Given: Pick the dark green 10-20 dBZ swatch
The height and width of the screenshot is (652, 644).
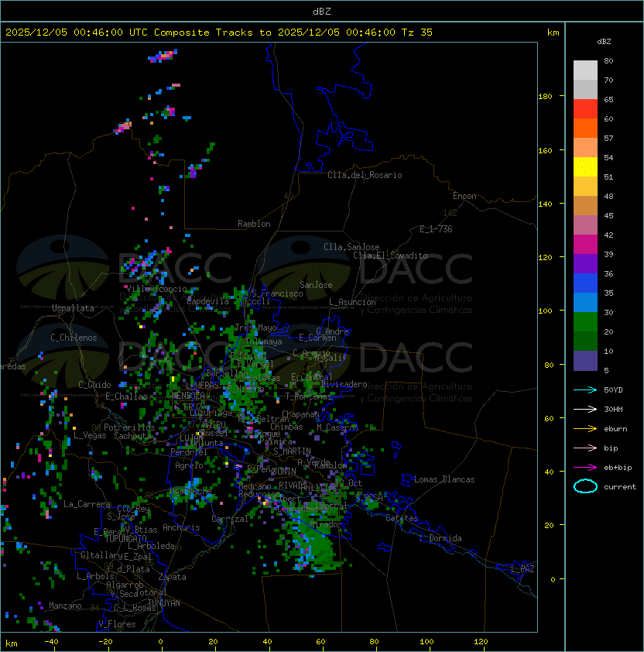Looking at the screenshot, I should 585,341.
